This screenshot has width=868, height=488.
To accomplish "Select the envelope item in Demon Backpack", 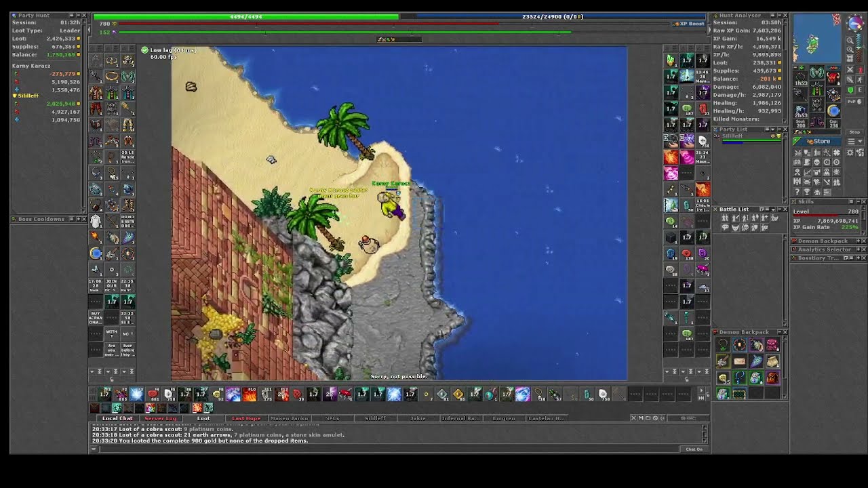I will (x=739, y=363).
